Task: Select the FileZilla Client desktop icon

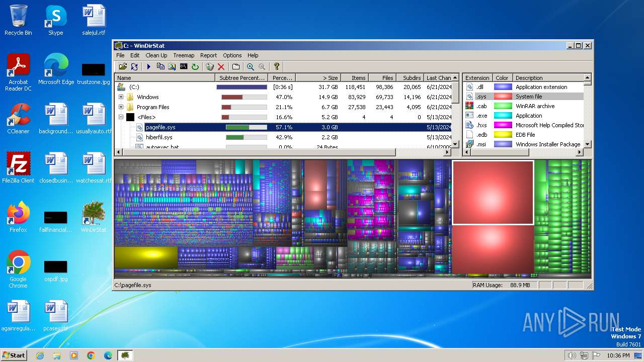Action: point(18,168)
